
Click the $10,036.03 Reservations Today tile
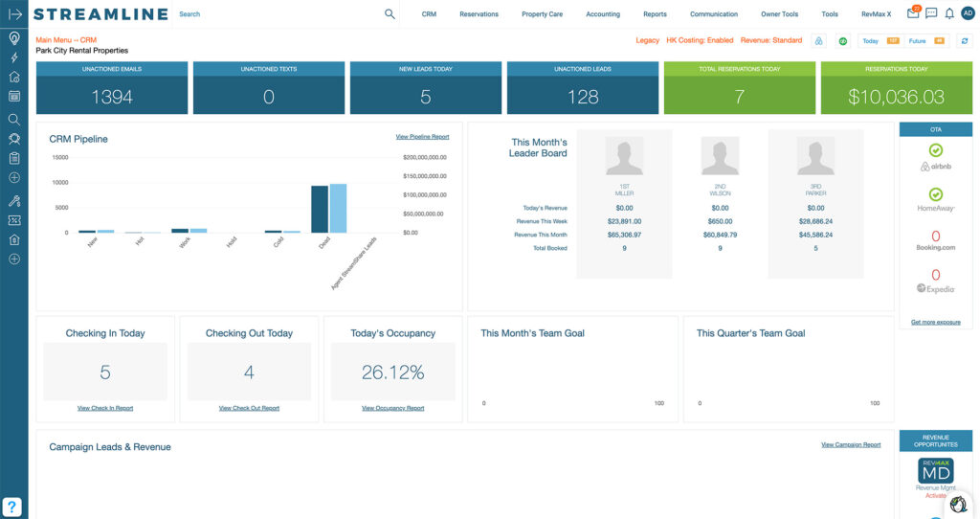click(x=896, y=87)
